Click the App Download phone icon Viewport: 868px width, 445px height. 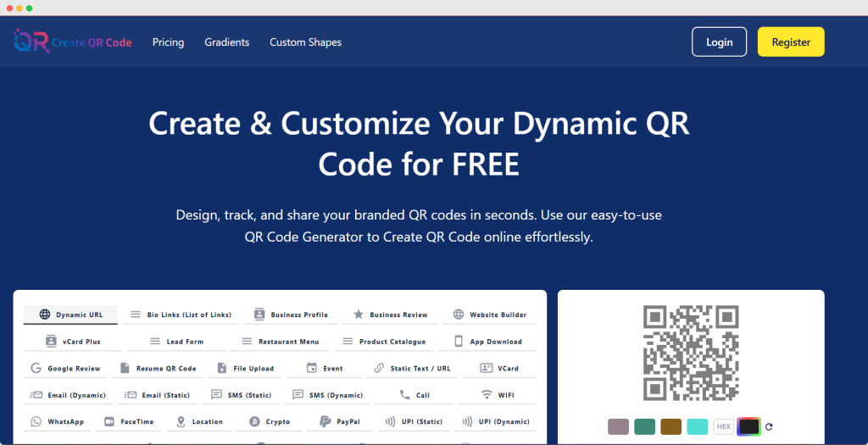(459, 341)
